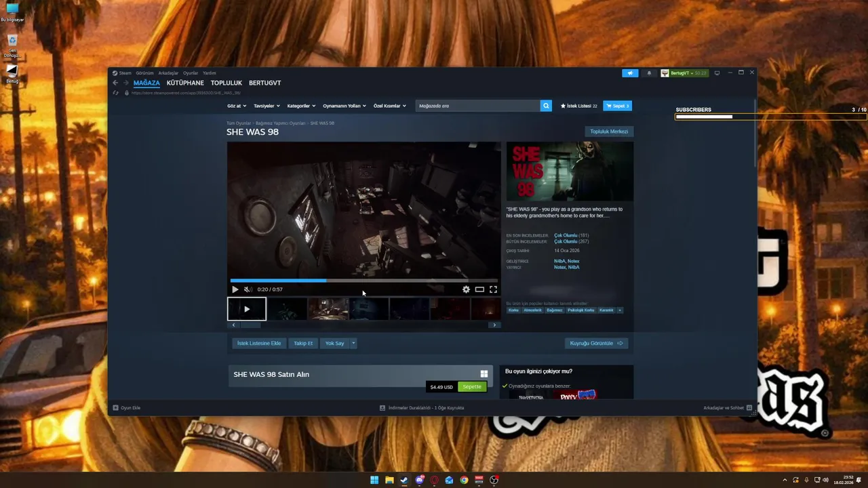Open downloads status İndirmeler Duraklatıldı
The width and height of the screenshot is (868, 488).
(422, 408)
